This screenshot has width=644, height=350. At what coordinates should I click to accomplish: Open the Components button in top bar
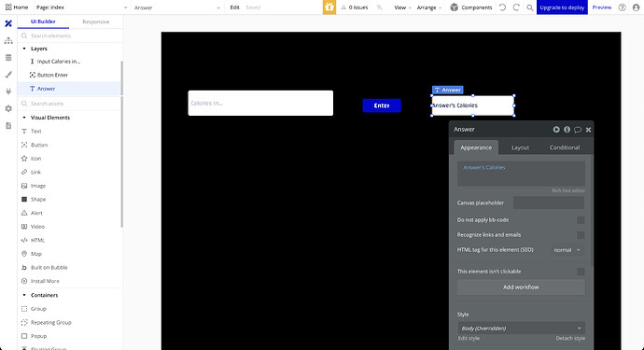pos(471,7)
